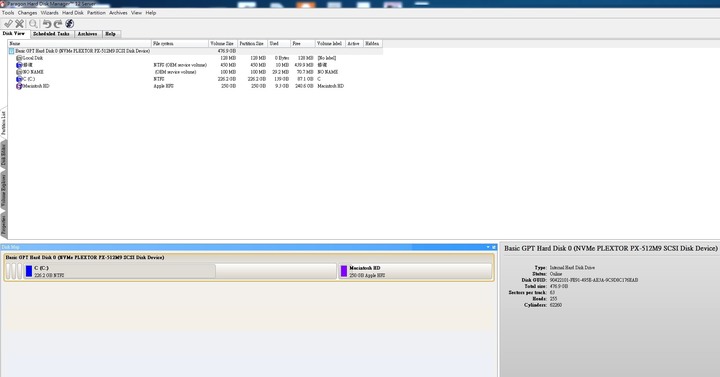Screen dimensions: 720x377
Task: Click the 139 GB used cell
Action: tap(281, 79)
